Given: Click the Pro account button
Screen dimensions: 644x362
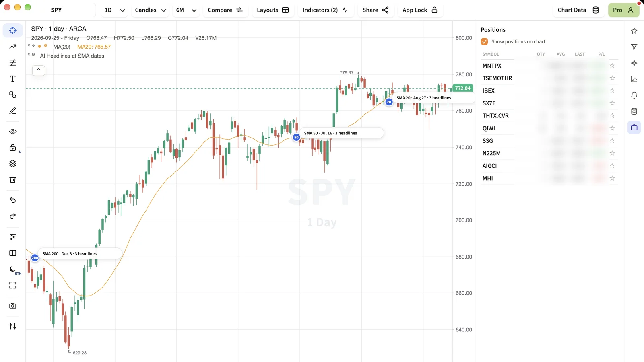Looking at the screenshot, I should (623, 10).
